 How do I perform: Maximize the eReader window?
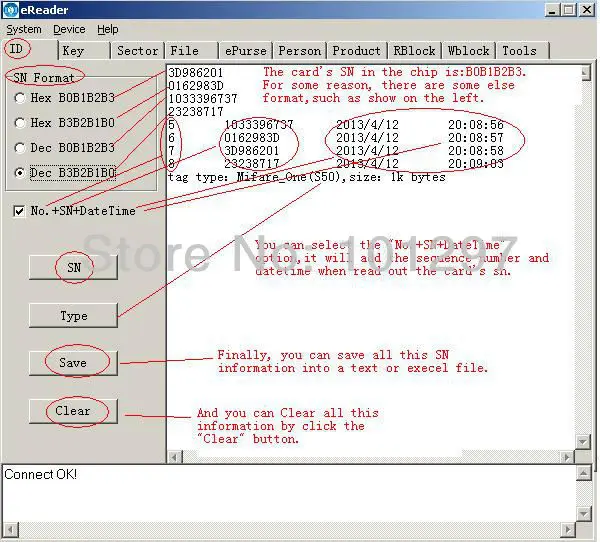click(x=568, y=10)
